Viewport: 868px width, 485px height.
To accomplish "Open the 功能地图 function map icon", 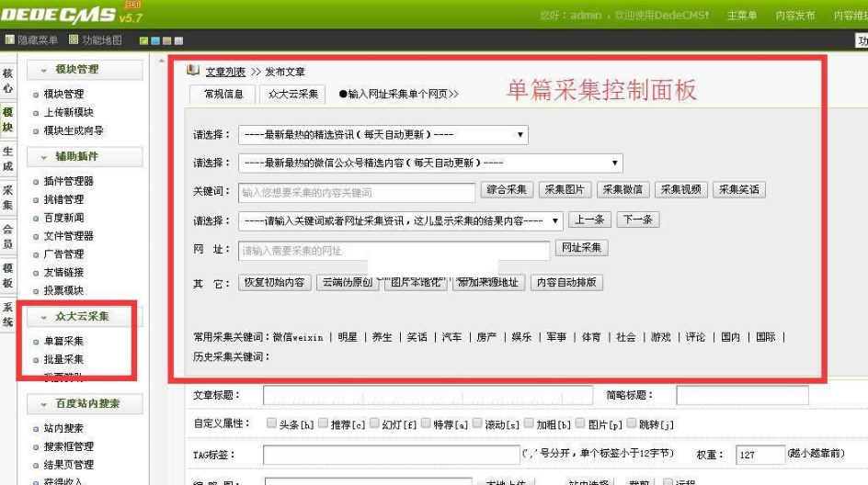I will tap(74, 39).
